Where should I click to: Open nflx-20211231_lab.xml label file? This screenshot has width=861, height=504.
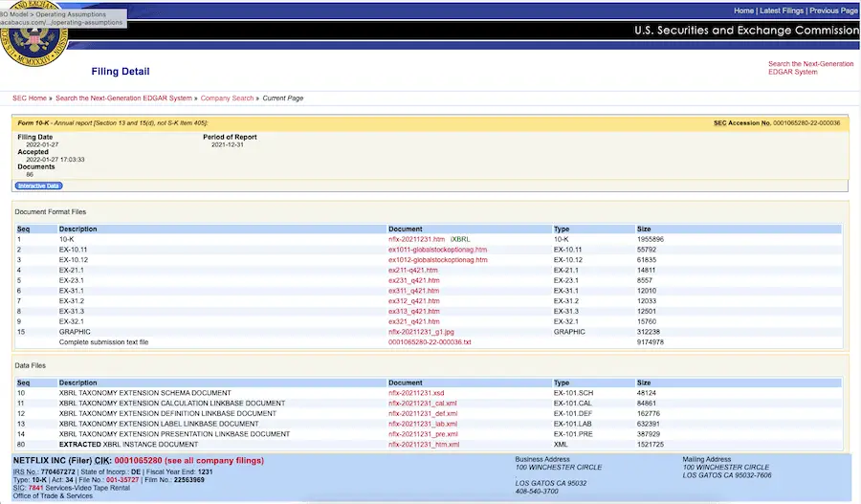[x=423, y=424]
